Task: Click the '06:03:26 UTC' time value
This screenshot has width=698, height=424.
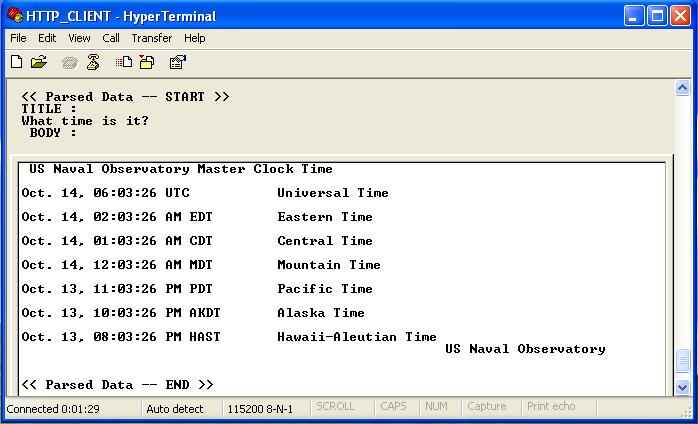Action: tap(142, 193)
